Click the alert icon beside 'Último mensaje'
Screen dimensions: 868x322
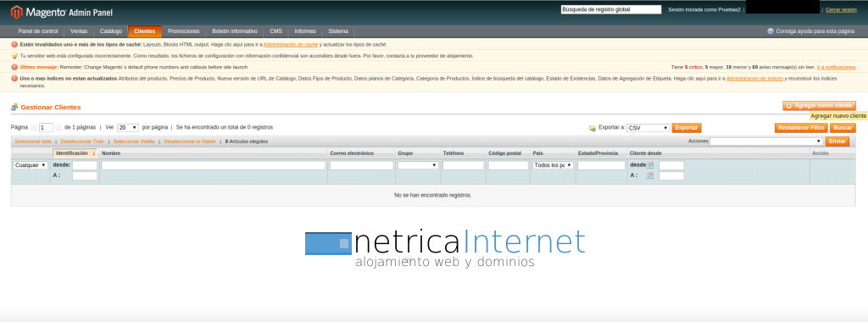pyautogui.click(x=14, y=67)
